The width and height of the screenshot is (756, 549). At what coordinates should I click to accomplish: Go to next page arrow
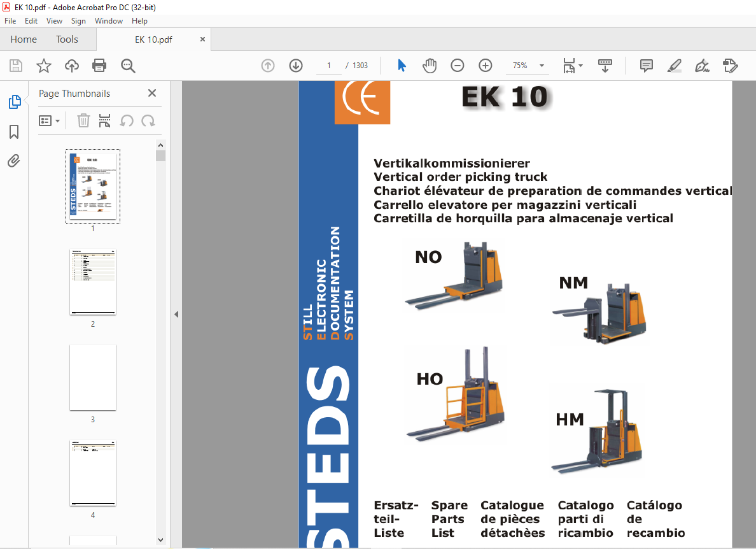coord(295,66)
